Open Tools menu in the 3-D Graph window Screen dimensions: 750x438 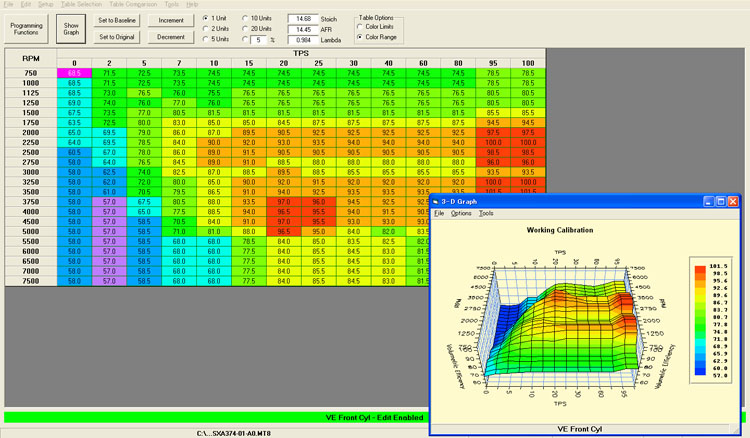486,214
